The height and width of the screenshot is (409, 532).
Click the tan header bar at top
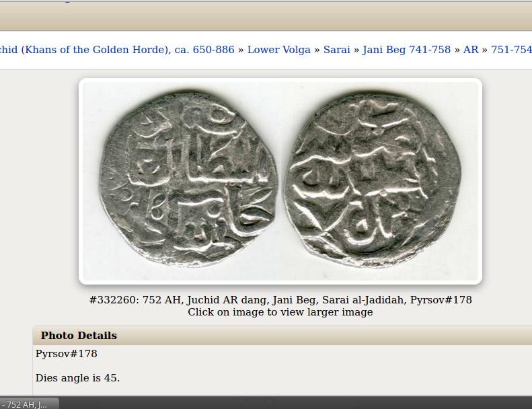[x=266, y=16]
